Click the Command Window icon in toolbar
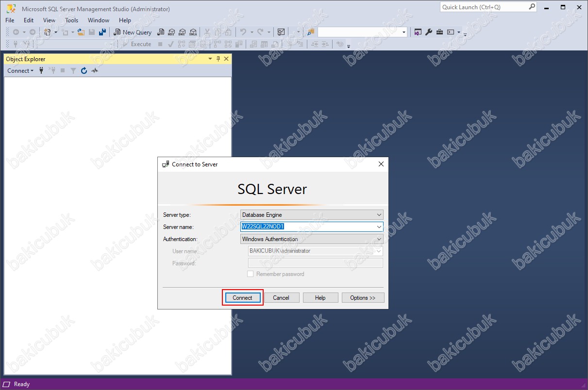The image size is (588, 390). (x=451, y=32)
